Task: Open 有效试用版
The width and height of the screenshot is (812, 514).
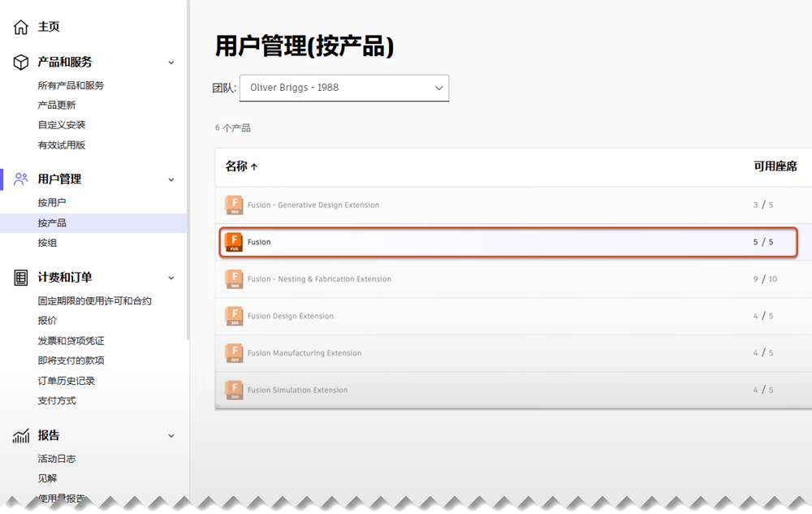Action: 61,145
